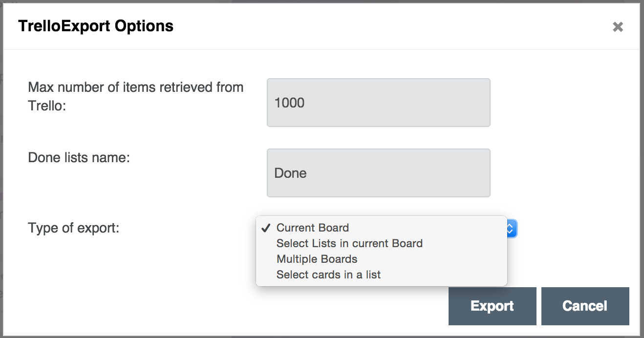Close the TrelloExport Options dialog
644x338 pixels.
click(x=618, y=27)
